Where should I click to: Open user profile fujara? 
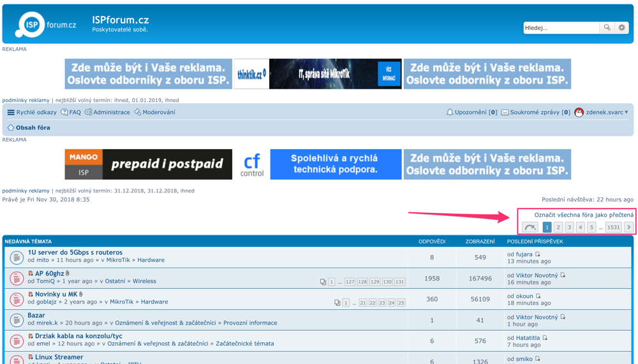click(x=524, y=254)
